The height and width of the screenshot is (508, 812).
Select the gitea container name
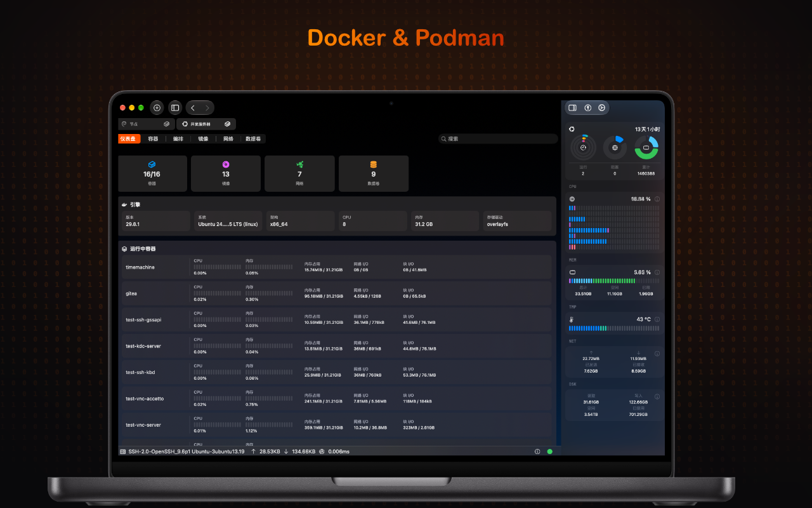pos(131,293)
